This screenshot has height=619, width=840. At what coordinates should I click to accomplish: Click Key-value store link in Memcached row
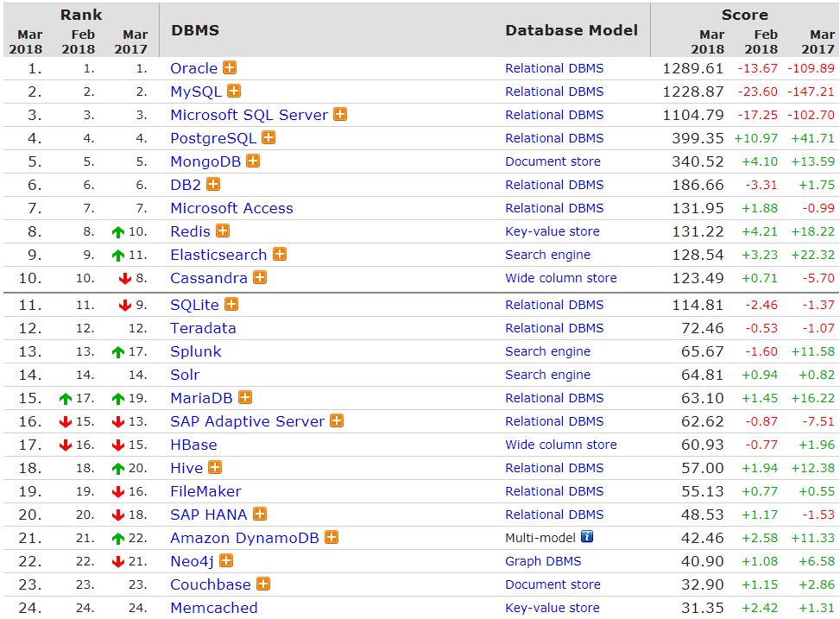pyautogui.click(x=553, y=608)
